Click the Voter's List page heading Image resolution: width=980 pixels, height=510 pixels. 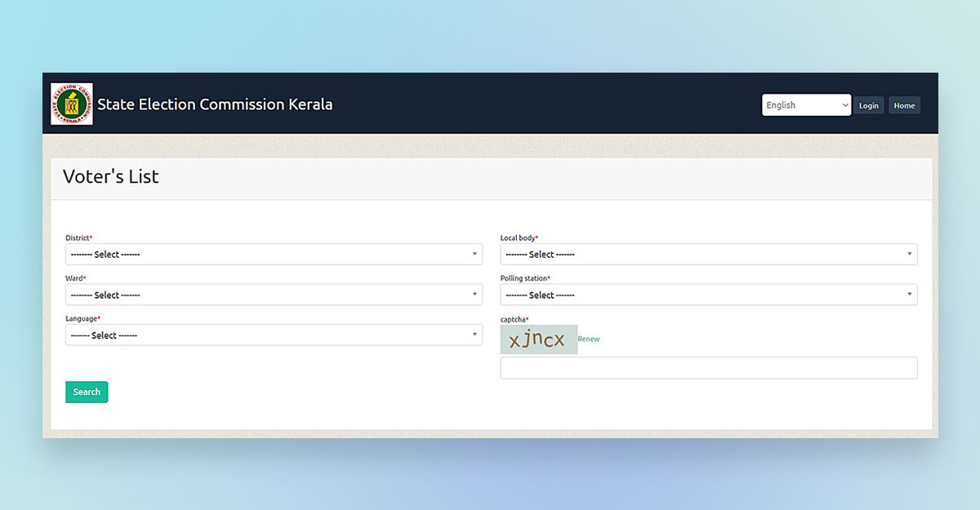(x=111, y=177)
